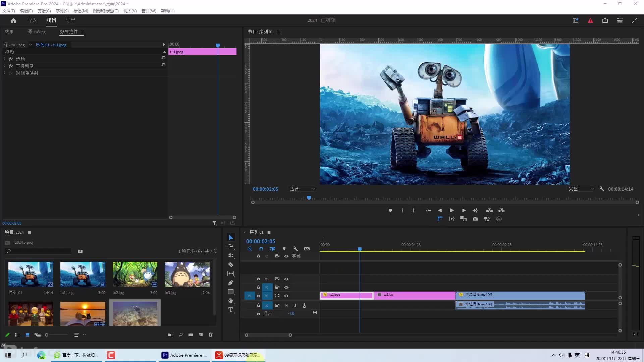Switch project panel to icon view

(28, 335)
